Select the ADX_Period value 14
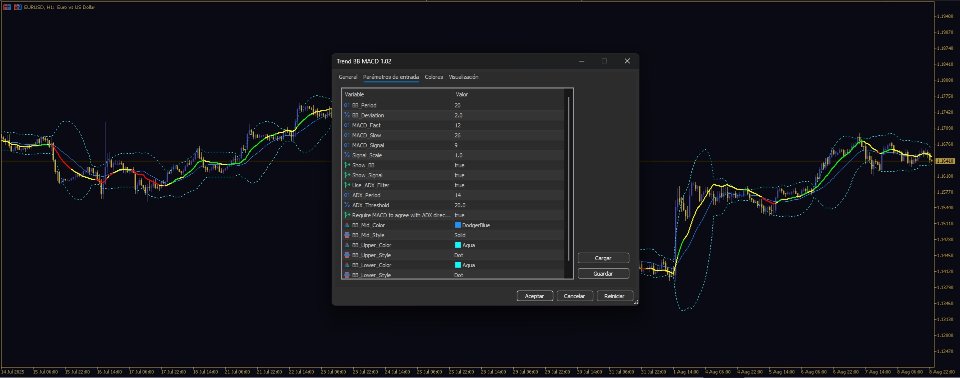 [x=457, y=195]
